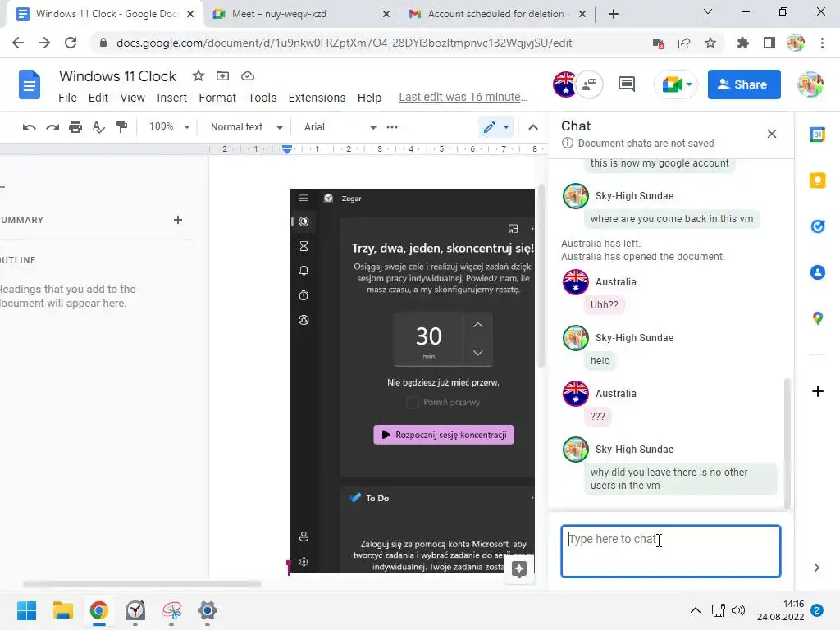Activate the Paint format tool
The image size is (840, 630).
[122, 127]
